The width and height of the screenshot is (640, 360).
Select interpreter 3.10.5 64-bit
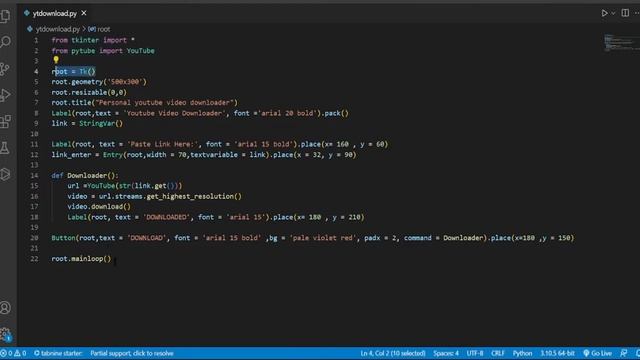(x=557, y=353)
